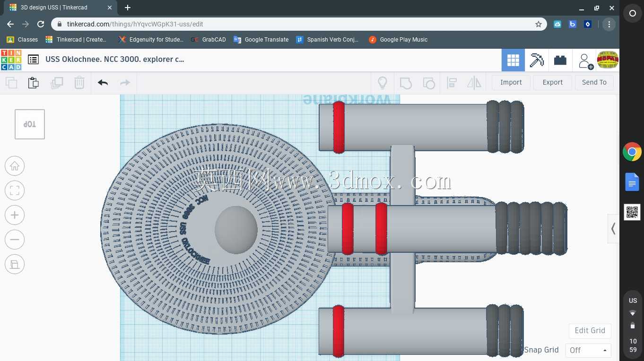The width and height of the screenshot is (644, 361).
Task: Close the 3D design USS tab
Action: click(x=110, y=8)
